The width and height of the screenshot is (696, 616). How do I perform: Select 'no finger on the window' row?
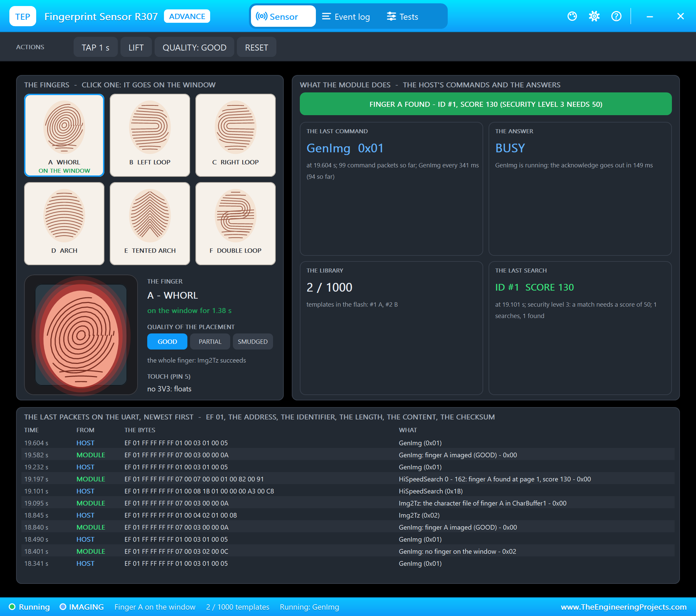(348, 551)
